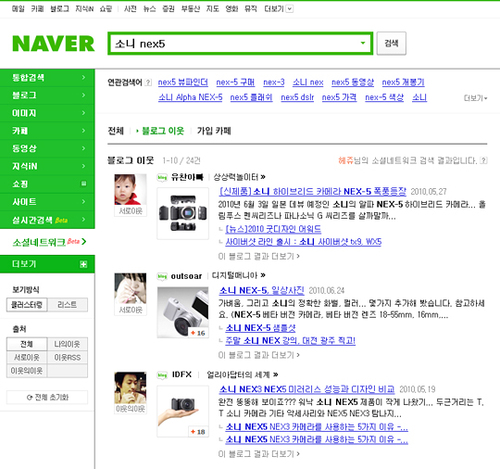Open 디지털매니아 blog link
500x469 pixels.
point(238,276)
